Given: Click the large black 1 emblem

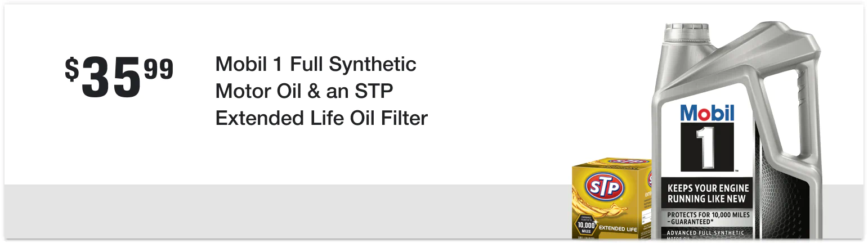Looking at the screenshot, I should 707,147.
